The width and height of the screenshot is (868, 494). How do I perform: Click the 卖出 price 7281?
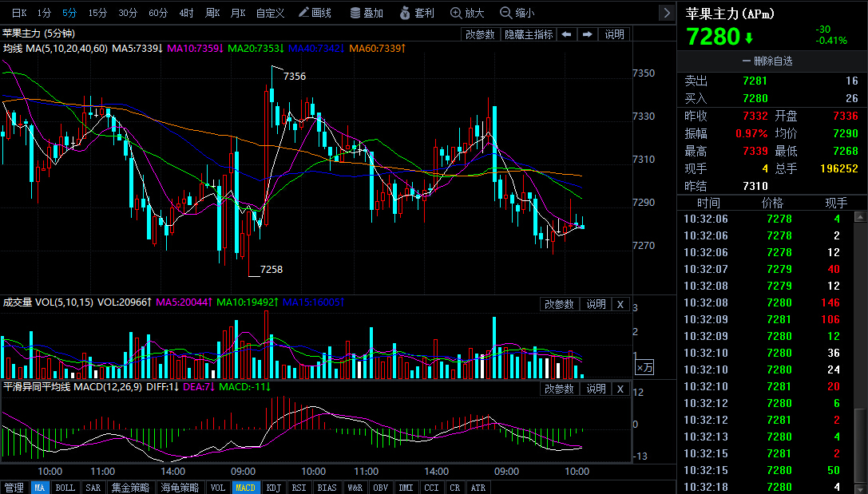[x=755, y=81]
